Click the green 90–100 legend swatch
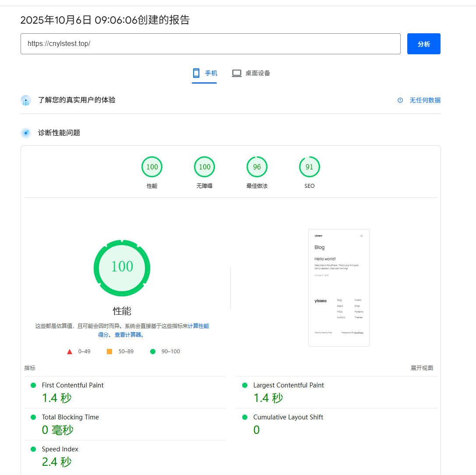 click(152, 351)
